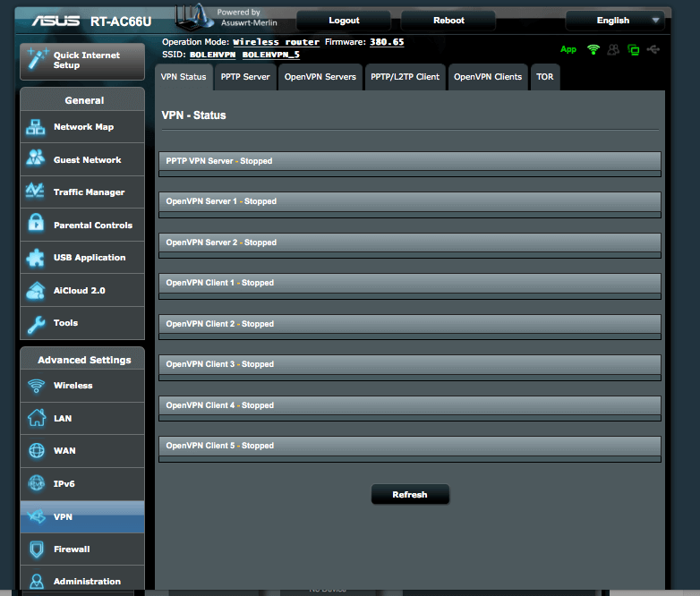Click the VPN - Status heading
The image size is (700, 596).
click(193, 115)
